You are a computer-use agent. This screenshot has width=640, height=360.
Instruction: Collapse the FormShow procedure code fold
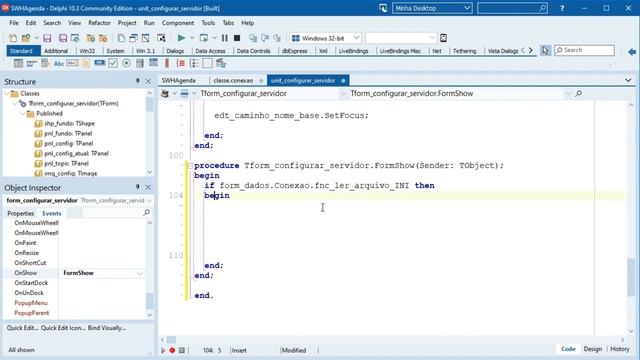tap(190, 166)
